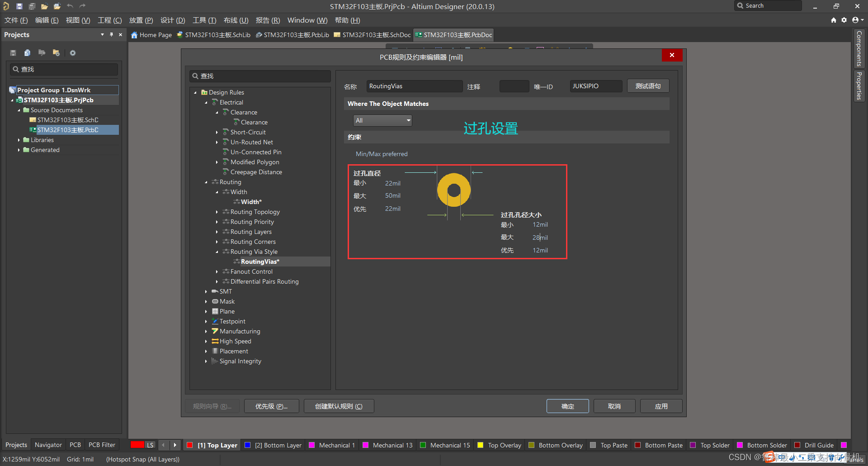Pin the Projects panel
The width and height of the screenshot is (868, 466).
click(111, 35)
